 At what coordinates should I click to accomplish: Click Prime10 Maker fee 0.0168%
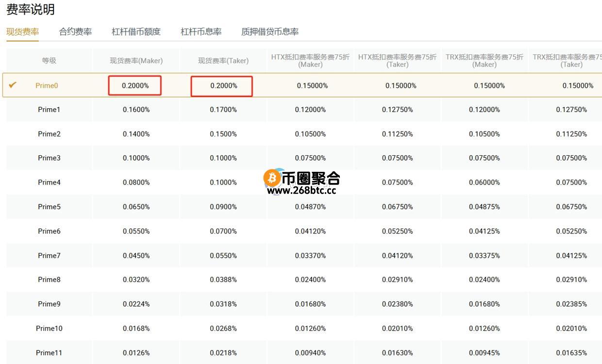[x=136, y=329]
